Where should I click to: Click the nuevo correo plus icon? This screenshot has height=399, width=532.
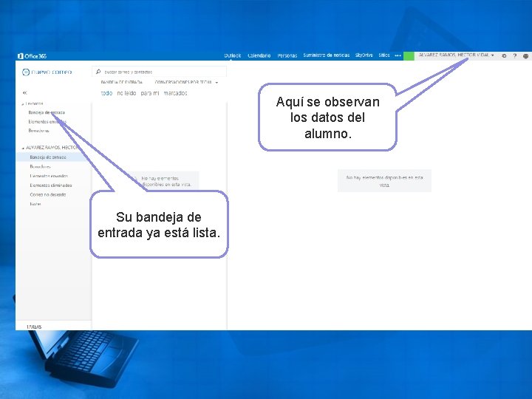[x=26, y=72]
